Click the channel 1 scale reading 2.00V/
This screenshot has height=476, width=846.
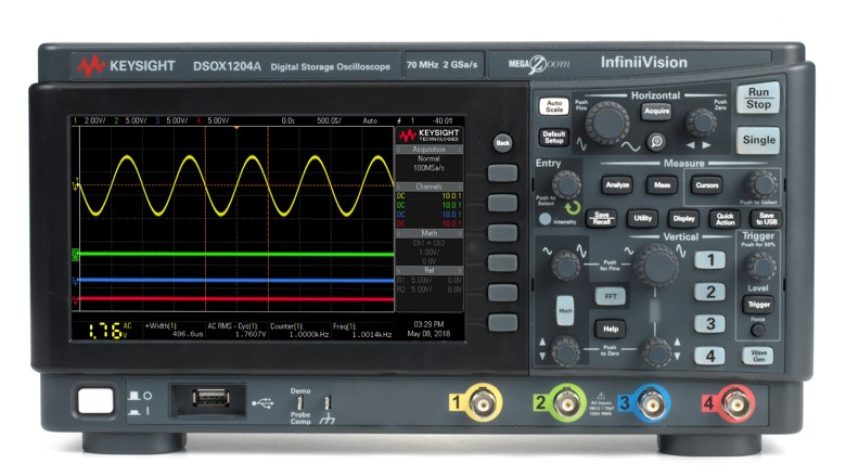(95, 120)
